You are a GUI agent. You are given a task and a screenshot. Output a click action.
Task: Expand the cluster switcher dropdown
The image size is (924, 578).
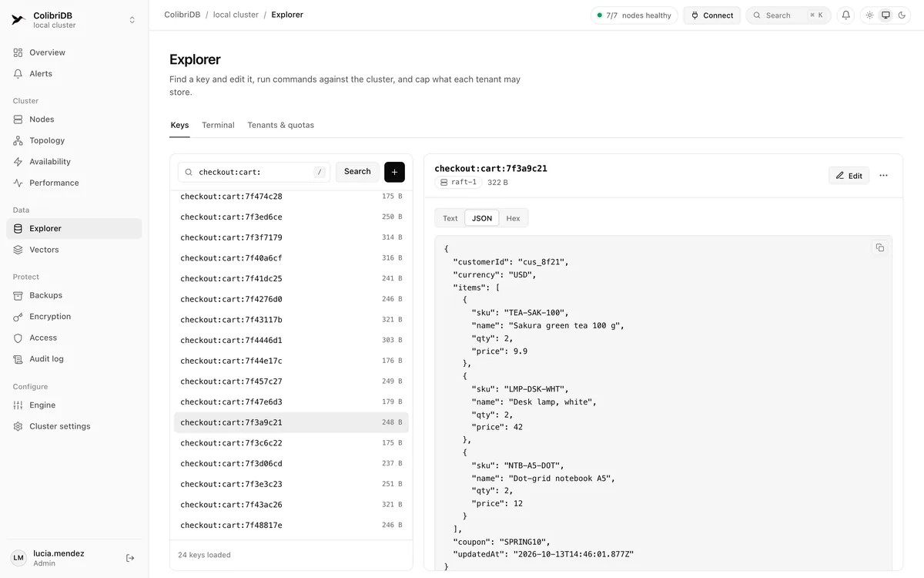click(x=132, y=20)
